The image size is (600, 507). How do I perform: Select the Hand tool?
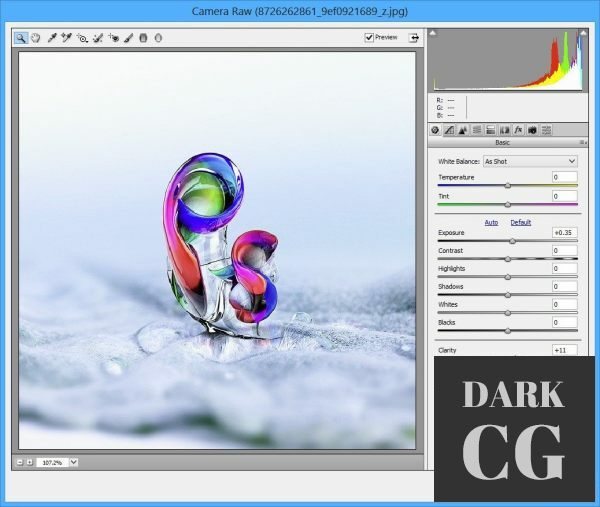pyautogui.click(x=36, y=38)
